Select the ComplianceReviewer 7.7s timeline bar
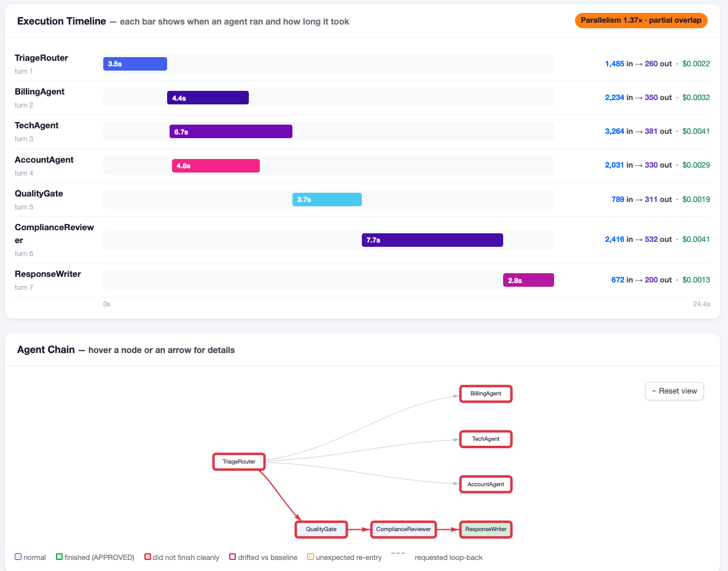Viewport: 728px width, 571px height. 432,240
